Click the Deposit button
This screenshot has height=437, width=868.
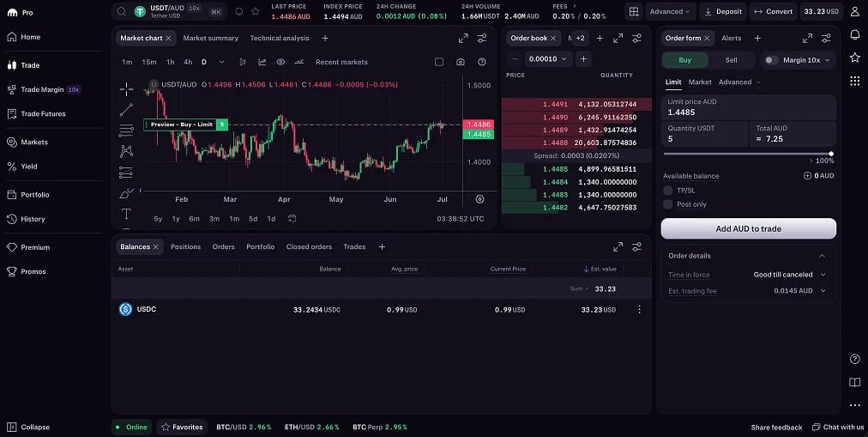click(x=723, y=11)
